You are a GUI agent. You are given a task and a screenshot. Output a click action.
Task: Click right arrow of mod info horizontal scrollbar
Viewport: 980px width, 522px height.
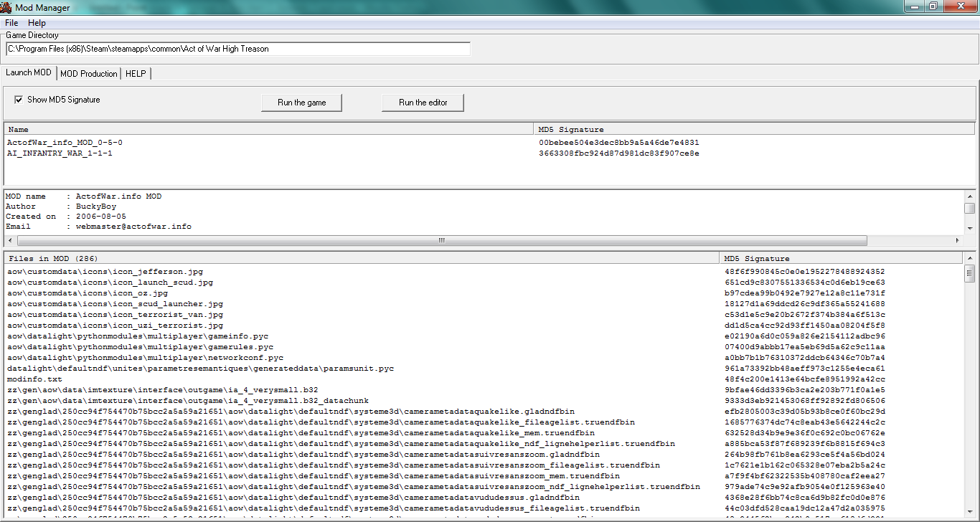pos(958,241)
